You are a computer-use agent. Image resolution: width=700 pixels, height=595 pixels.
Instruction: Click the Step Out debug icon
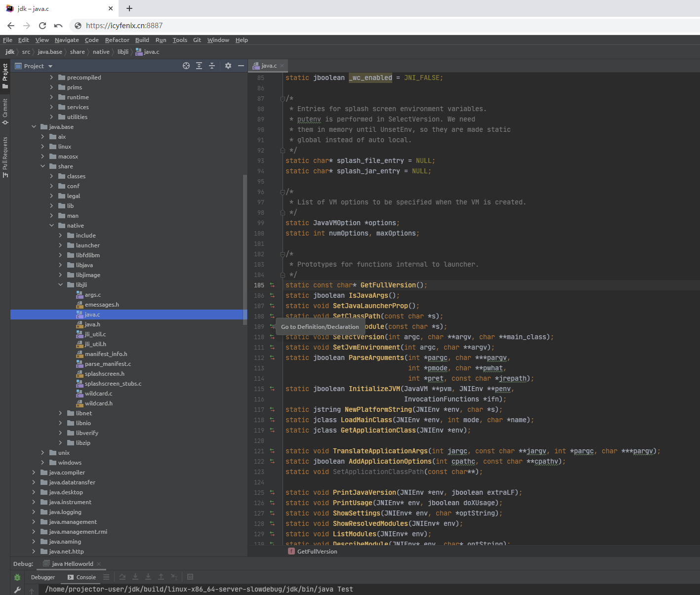pyautogui.click(x=161, y=577)
